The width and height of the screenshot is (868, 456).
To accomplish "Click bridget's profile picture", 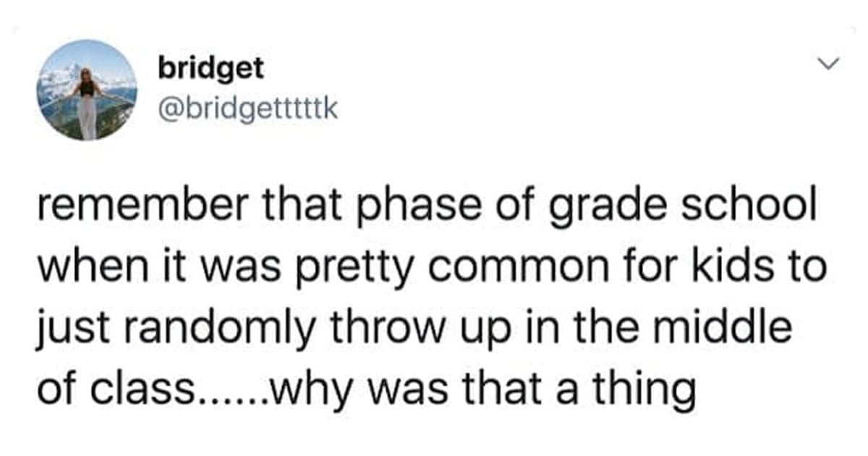I will (x=87, y=90).
